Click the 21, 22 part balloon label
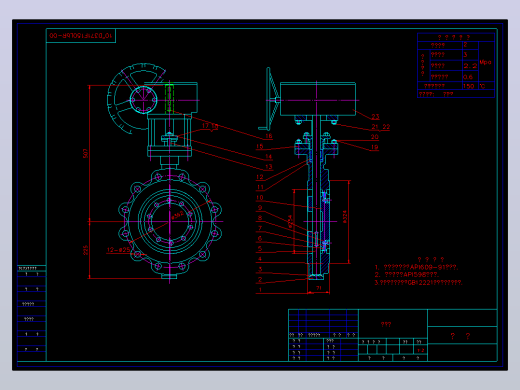This screenshot has width=520, height=390. point(380,127)
